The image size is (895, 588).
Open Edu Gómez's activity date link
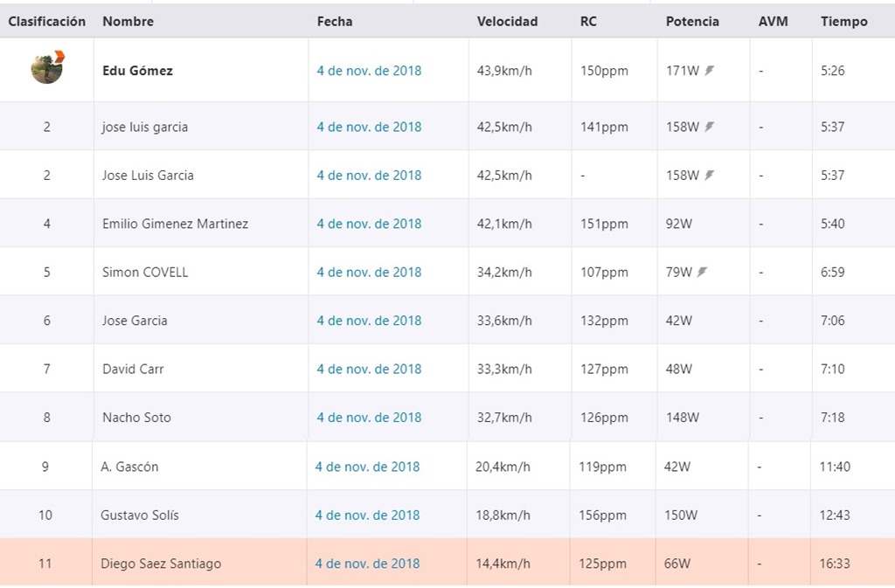click(x=369, y=71)
